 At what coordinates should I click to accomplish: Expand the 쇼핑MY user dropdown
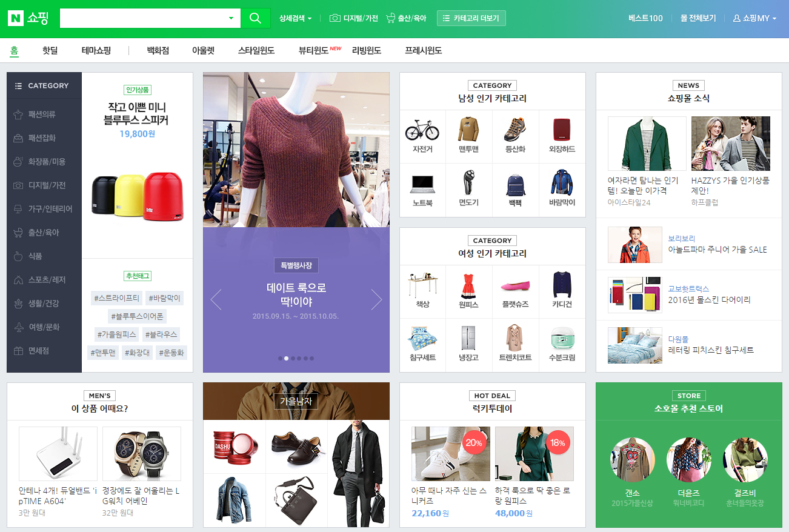(x=754, y=18)
